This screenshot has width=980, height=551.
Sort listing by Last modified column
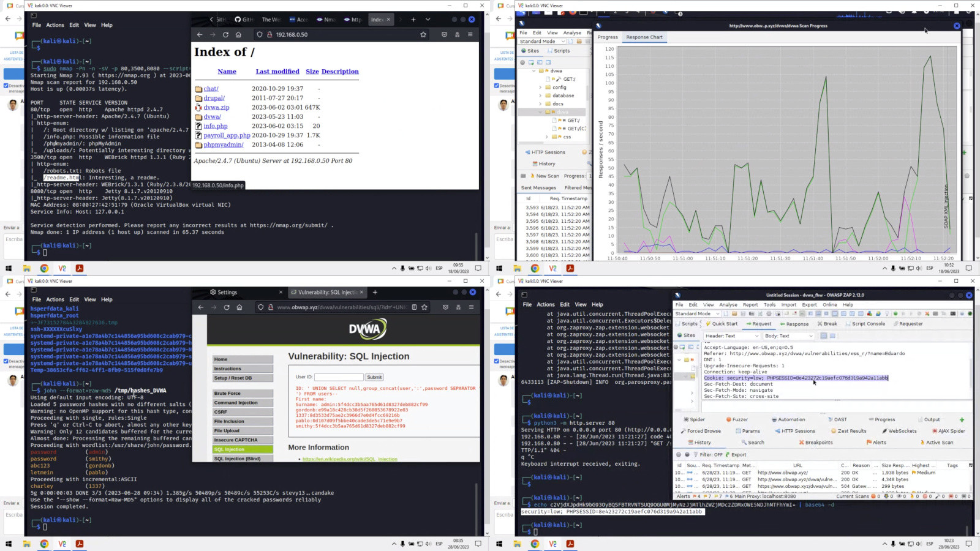[x=277, y=72]
